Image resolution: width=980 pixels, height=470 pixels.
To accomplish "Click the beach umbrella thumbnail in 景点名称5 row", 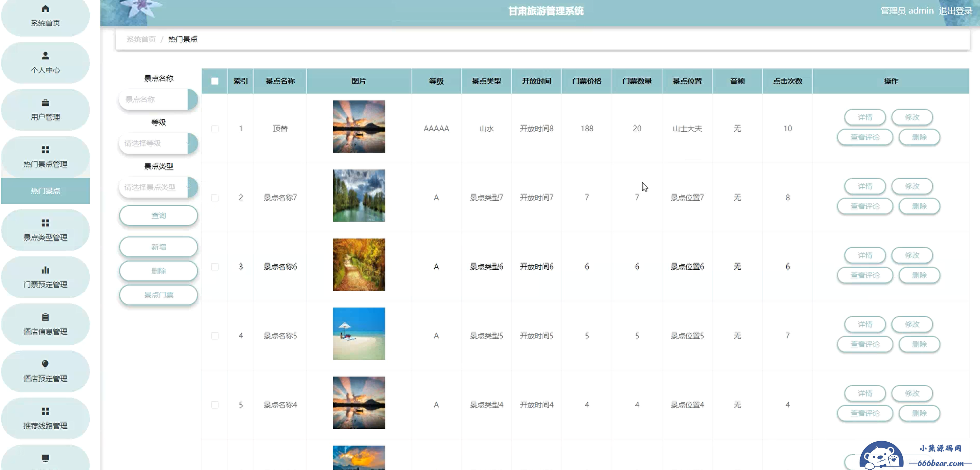I will click(359, 334).
